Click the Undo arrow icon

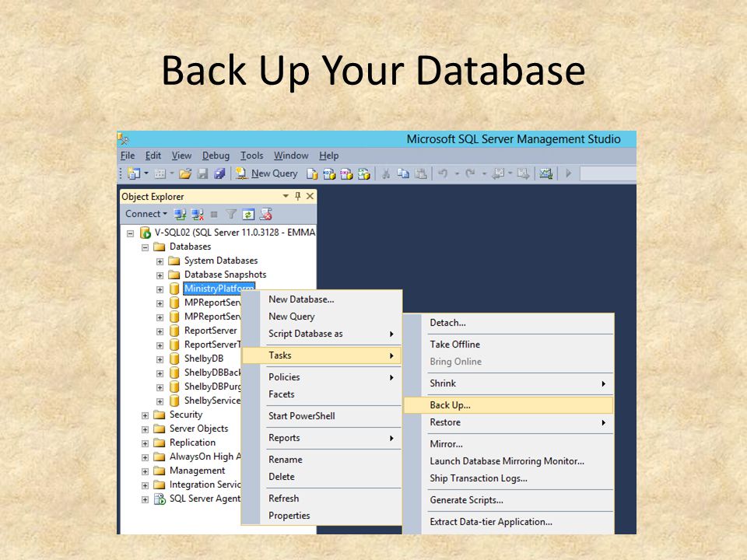click(443, 173)
